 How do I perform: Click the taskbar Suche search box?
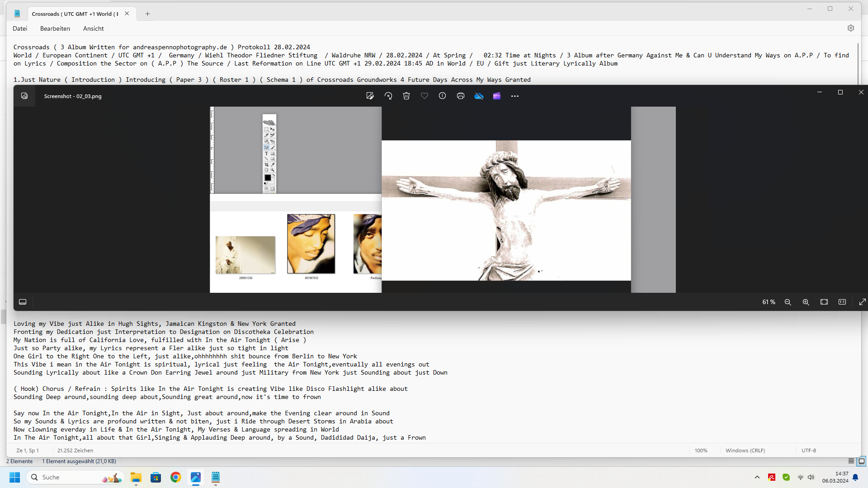(75, 478)
